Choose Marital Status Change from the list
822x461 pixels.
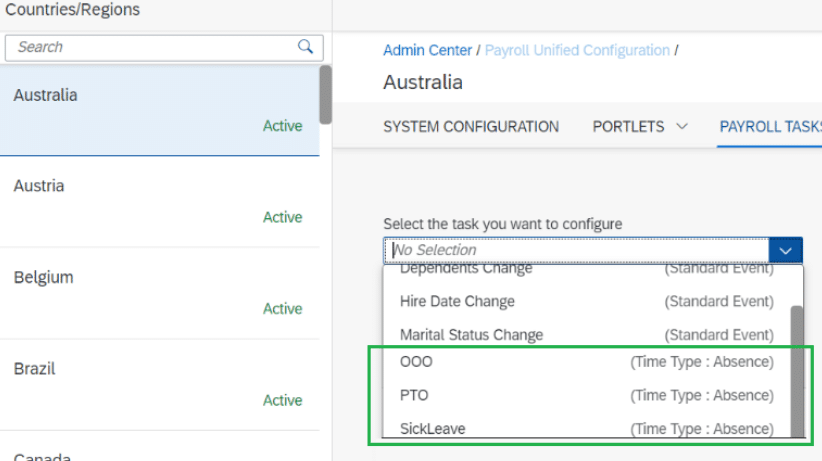[x=586, y=335]
